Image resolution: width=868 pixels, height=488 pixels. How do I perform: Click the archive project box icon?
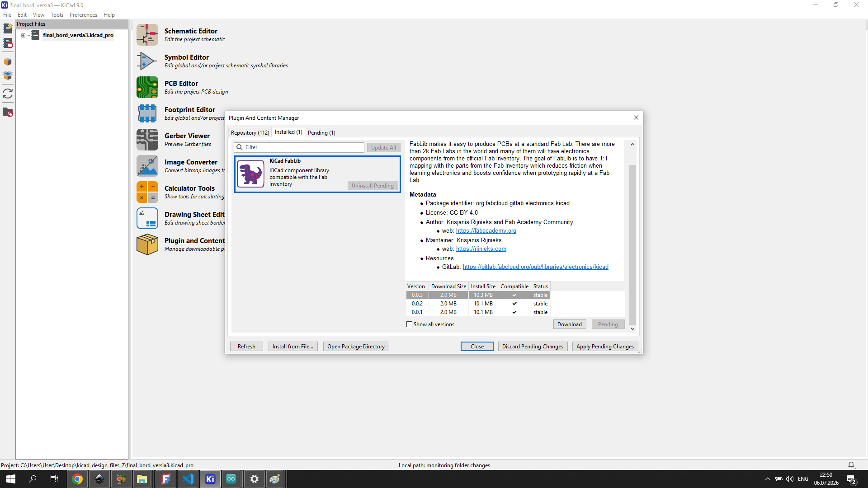click(8, 62)
